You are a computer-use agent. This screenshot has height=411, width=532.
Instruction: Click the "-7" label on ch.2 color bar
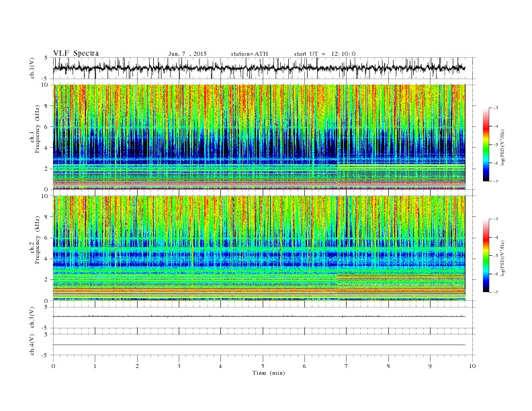(x=496, y=292)
